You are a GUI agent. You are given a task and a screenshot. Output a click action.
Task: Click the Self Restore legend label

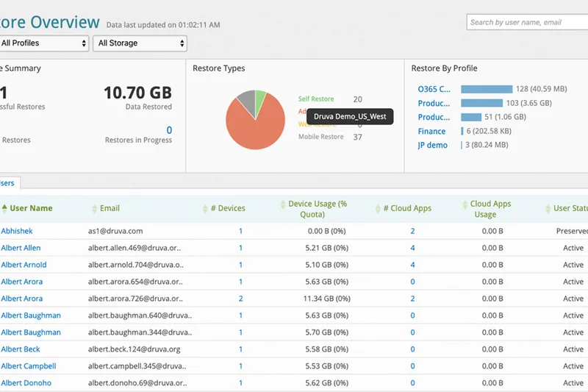[x=316, y=99]
